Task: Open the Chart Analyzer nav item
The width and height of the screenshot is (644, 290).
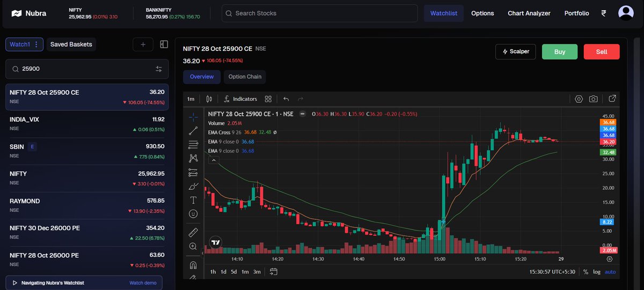Action: coord(529,13)
